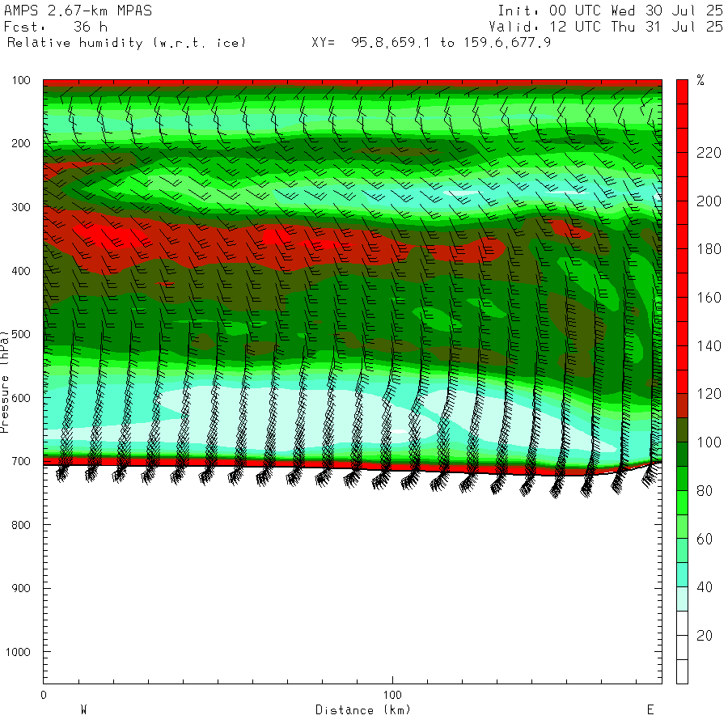Screen dimensions: 728x728
Task: Click the "E" east endpoint label
Action: click(x=650, y=710)
